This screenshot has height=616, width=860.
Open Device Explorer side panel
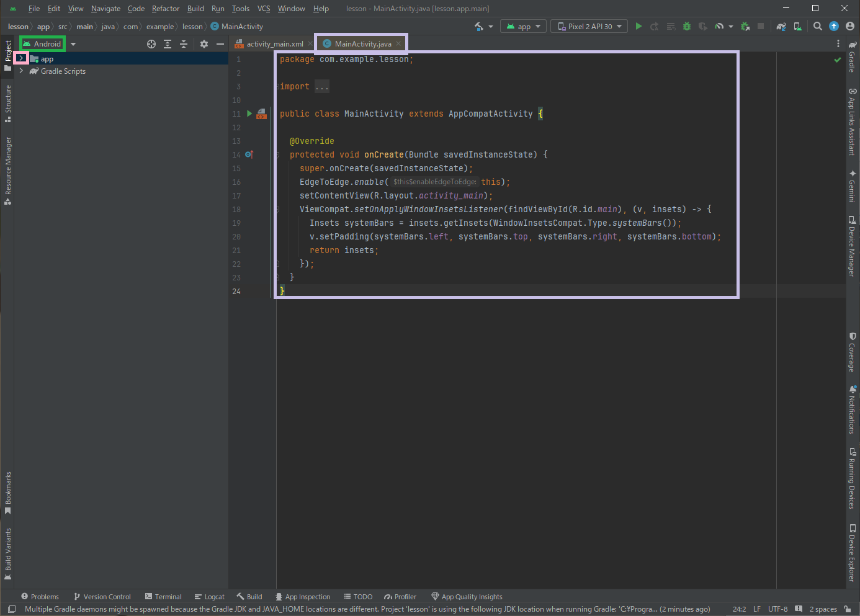coord(853,553)
